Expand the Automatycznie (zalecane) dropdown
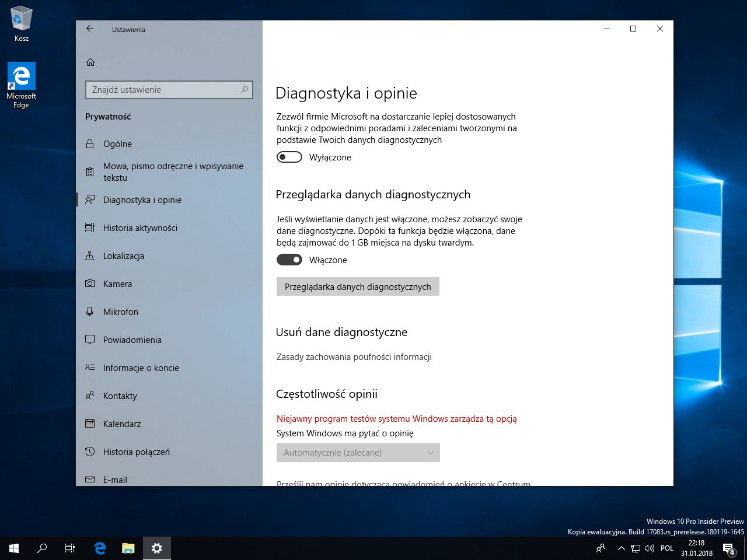Image resolution: width=747 pixels, height=560 pixels. [x=358, y=453]
